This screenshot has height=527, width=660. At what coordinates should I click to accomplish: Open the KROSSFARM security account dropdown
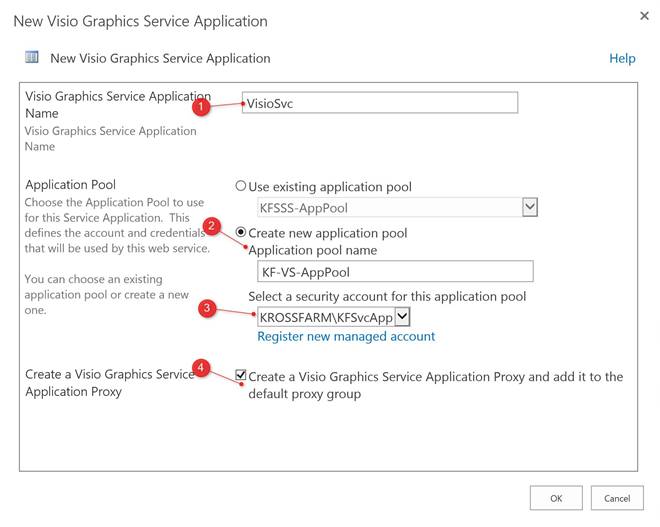click(x=402, y=316)
